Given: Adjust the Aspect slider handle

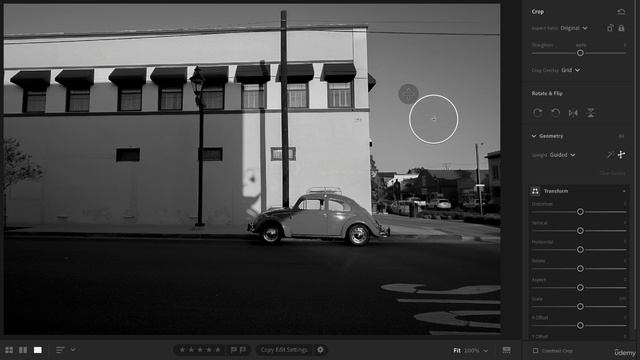Looking at the screenshot, I should 580,288.
